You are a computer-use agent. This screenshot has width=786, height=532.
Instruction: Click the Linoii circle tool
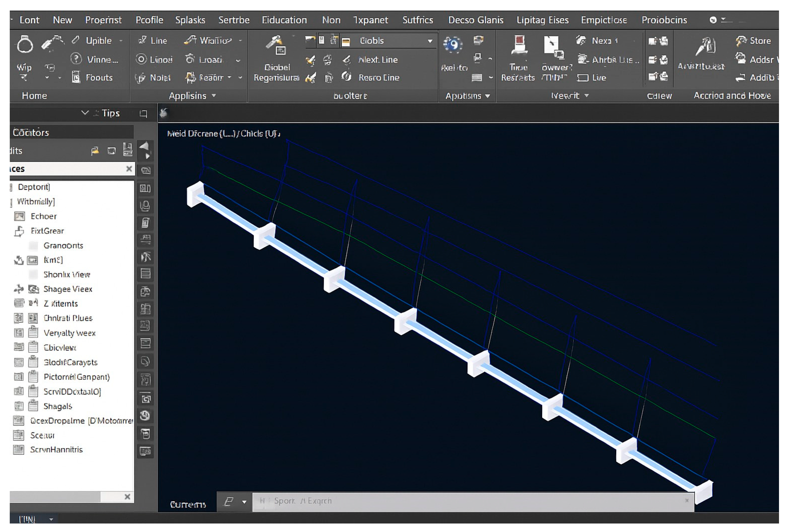(x=141, y=59)
